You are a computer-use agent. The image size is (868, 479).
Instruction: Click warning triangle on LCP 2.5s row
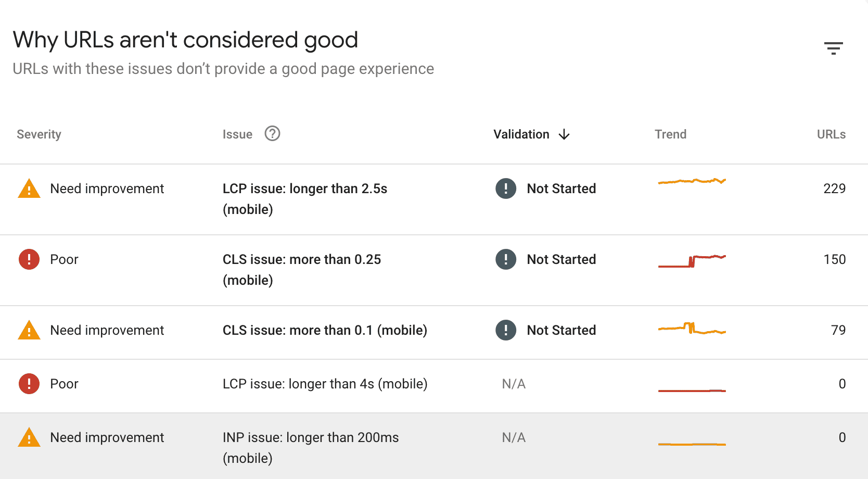click(x=29, y=189)
